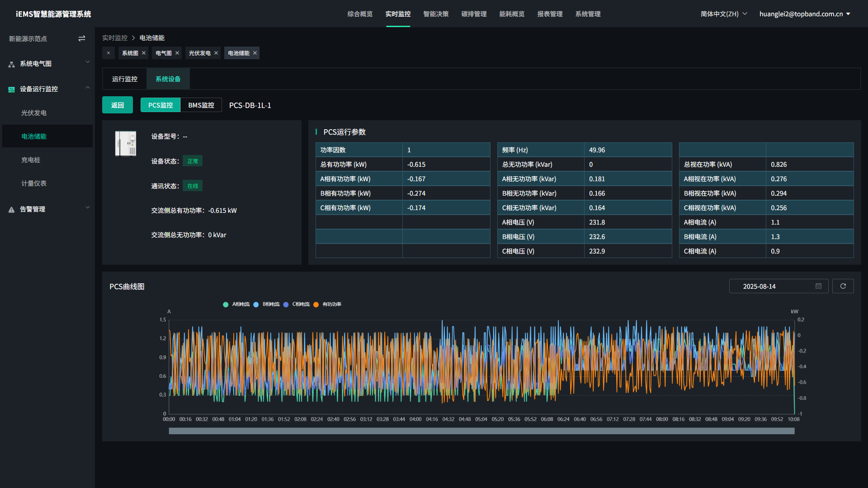Navigate to 实时监控 via breadcrumb
The width and height of the screenshot is (868, 488).
[x=115, y=38]
